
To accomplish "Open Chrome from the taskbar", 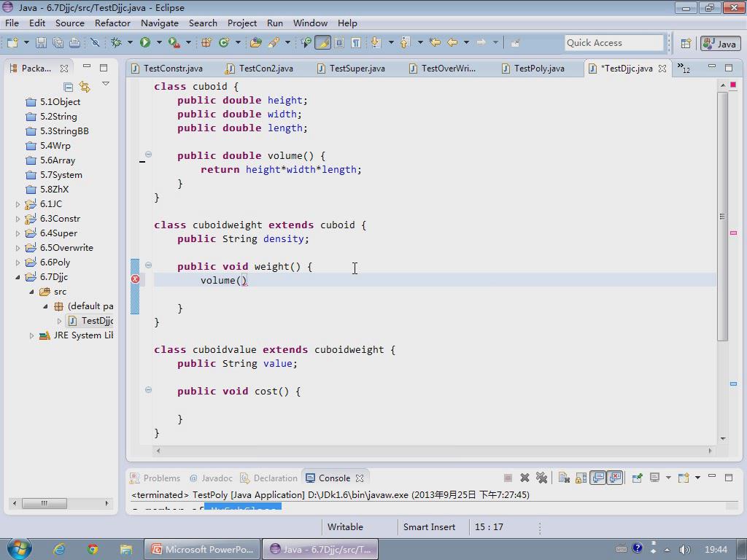I will [x=93, y=549].
